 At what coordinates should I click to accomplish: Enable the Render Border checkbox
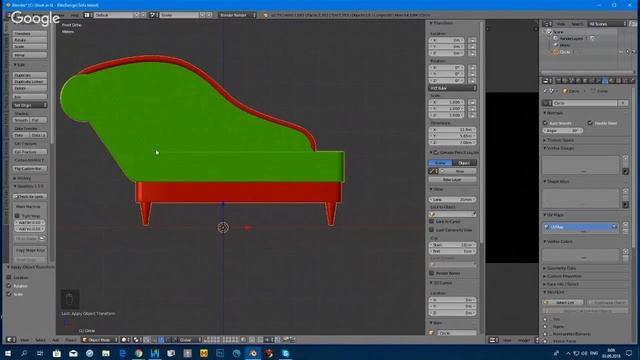(431, 273)
